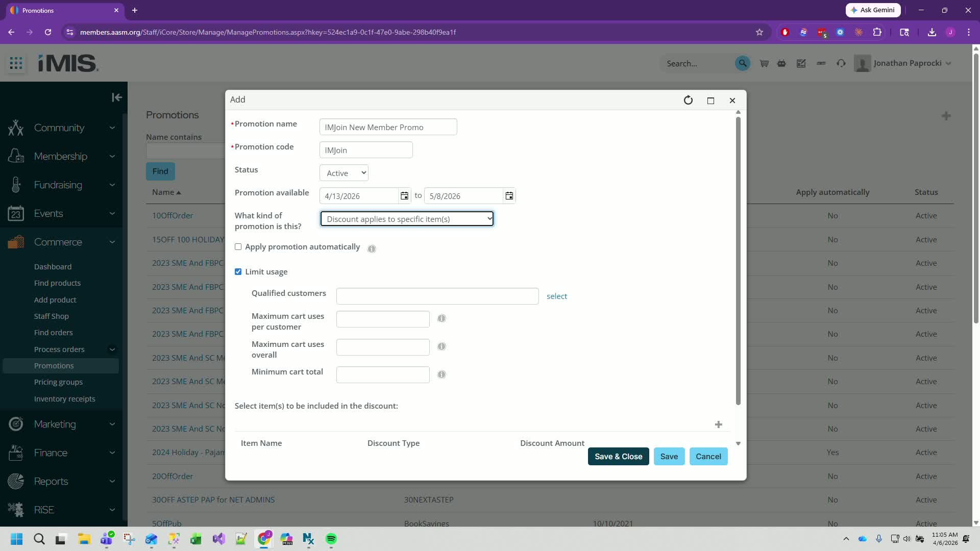Open 30OFF ASTEP PAP for NET ADMINS promotion
The image size is (980, 551).
[213, 500]
